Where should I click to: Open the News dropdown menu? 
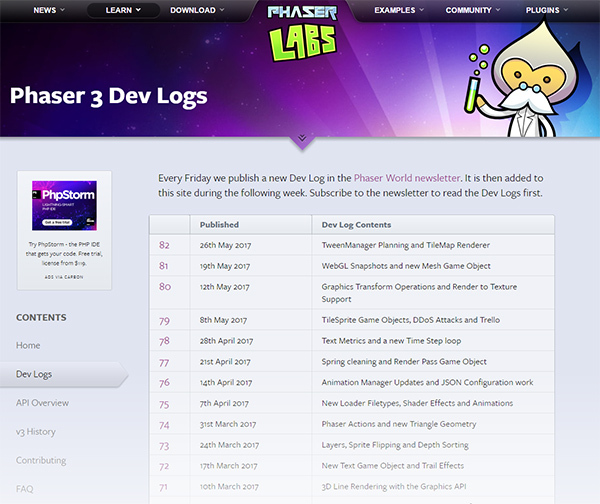tap(49, 10)
